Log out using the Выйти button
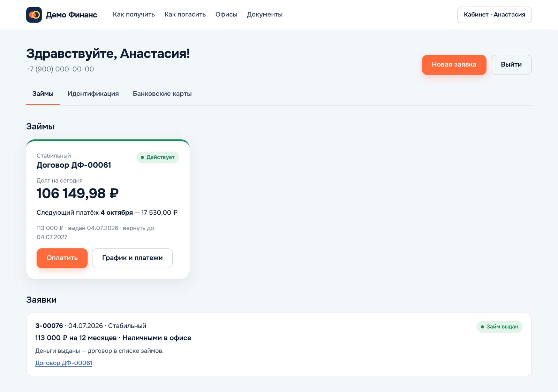This screenshot has height=392, width=558. pyautogui.click(x=511, y=64)
